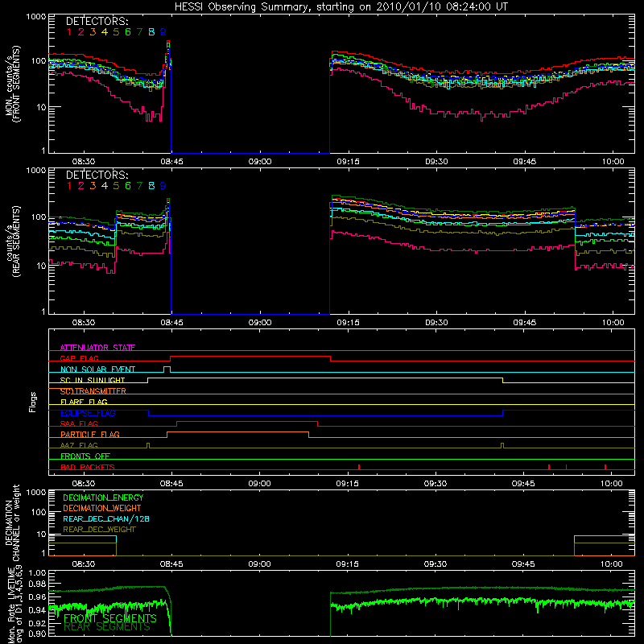Click the REAR_DEC_CHAN/128 legend entry
The height and width of the screenshot is (644, 644).
(x=106, y=518)
